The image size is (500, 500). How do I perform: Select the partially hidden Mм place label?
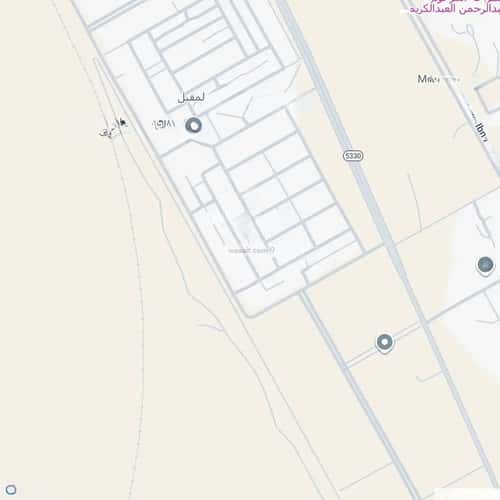pos(428,79)
